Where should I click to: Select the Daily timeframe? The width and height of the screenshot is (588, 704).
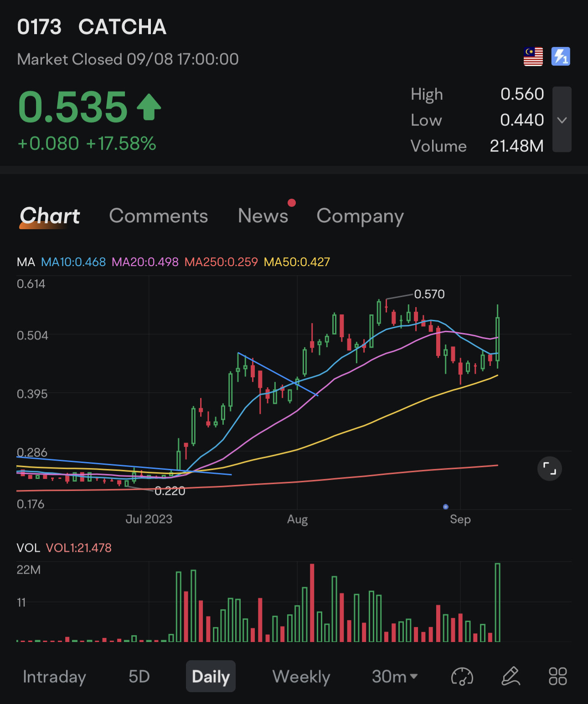click(x=211, y=676)
